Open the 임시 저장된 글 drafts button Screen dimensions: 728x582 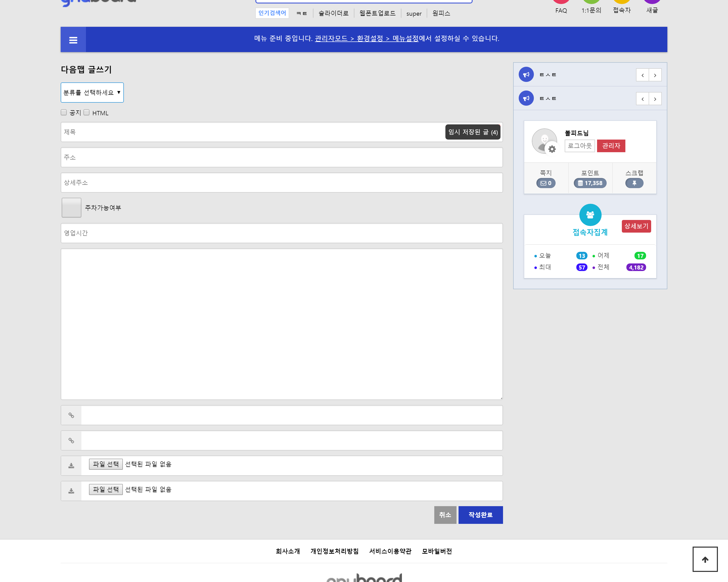click(473, 132)
